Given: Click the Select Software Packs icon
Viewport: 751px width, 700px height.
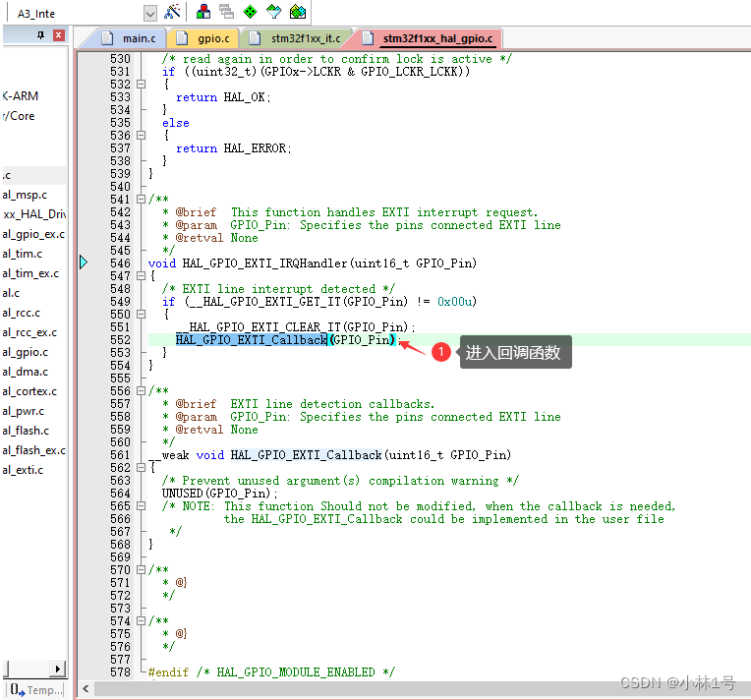Looking at the screenshot, I should 274,12.
